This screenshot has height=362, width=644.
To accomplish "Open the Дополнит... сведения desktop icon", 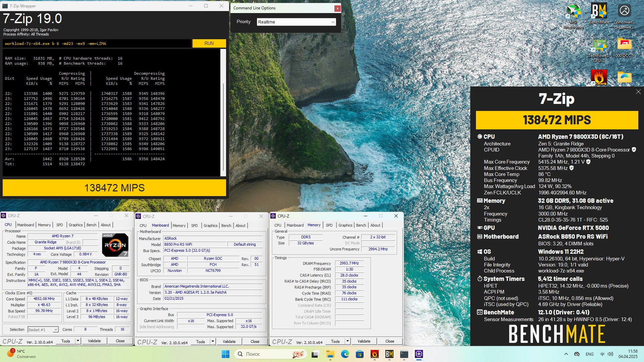I will click(624, 15).
